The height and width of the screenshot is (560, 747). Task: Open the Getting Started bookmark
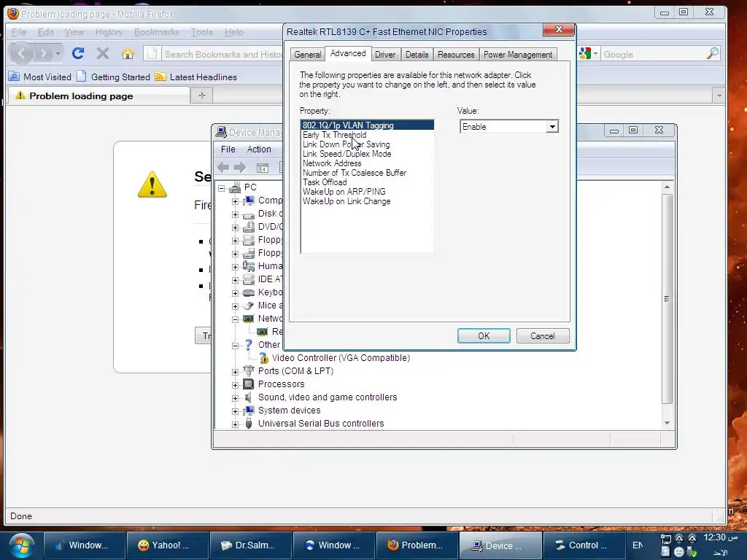113,77
